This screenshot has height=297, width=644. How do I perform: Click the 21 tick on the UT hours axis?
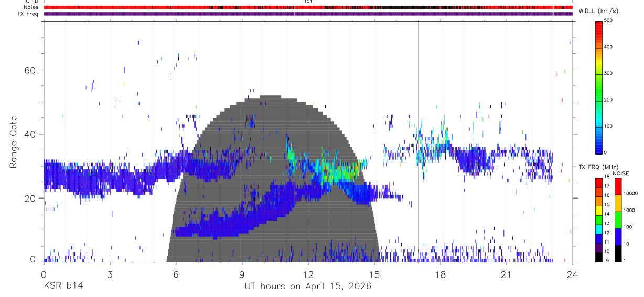click(x=506, y=274)
